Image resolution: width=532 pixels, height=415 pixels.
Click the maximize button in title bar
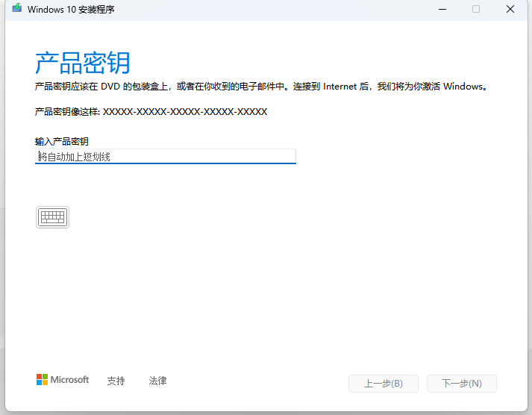click(x=476, y=9)
